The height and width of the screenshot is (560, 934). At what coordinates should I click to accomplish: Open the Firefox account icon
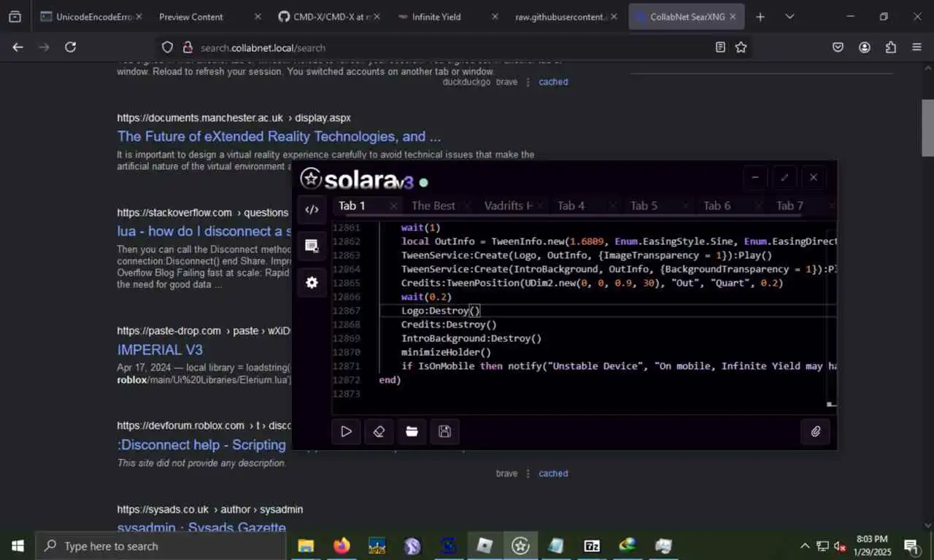coord(865,47)
